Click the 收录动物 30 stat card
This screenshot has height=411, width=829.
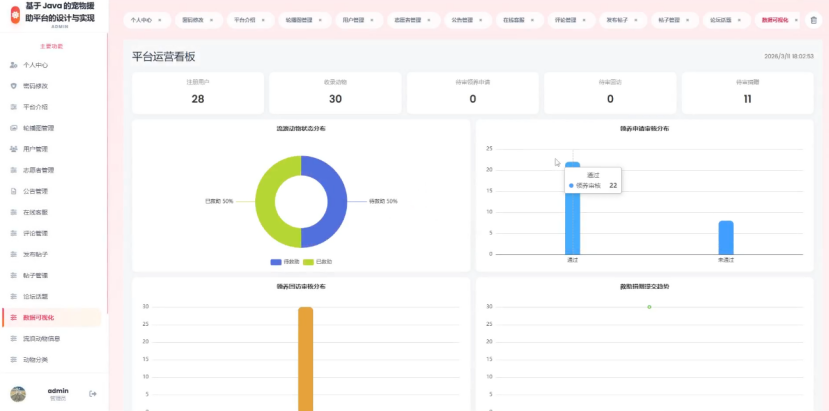335,93
